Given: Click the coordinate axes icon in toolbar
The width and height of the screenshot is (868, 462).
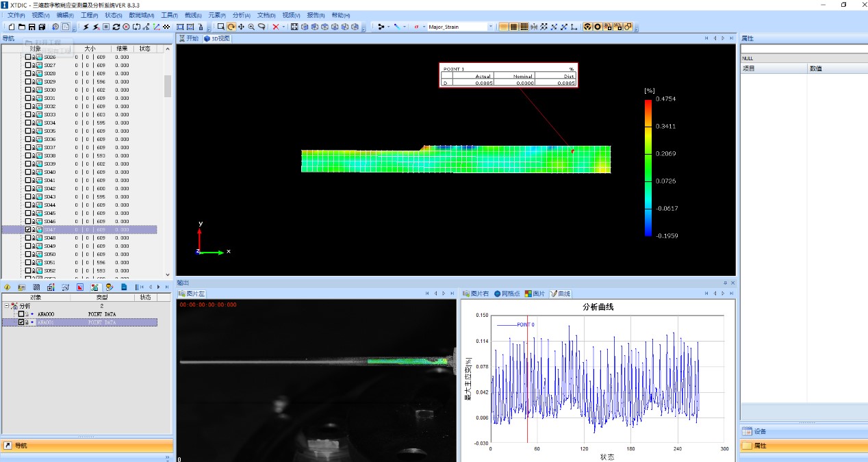Looking at the screenshot, I should tap(157, 27).
